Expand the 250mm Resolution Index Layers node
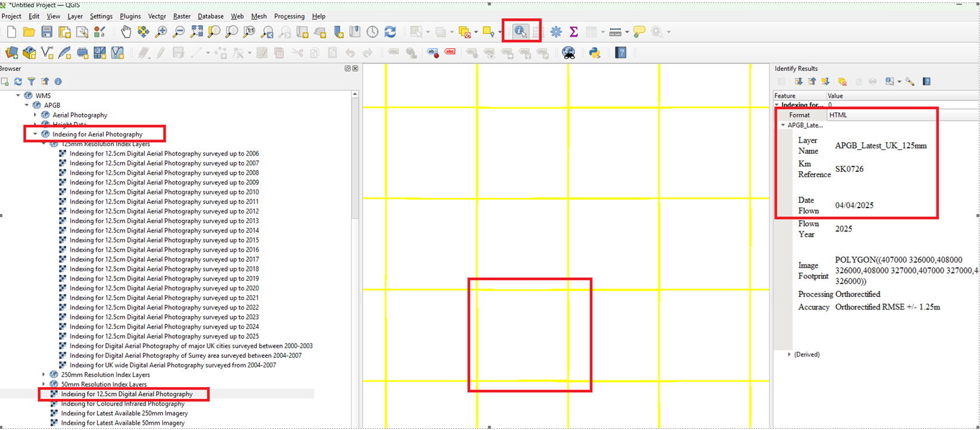980x430 pixels. tap(44, 375)
